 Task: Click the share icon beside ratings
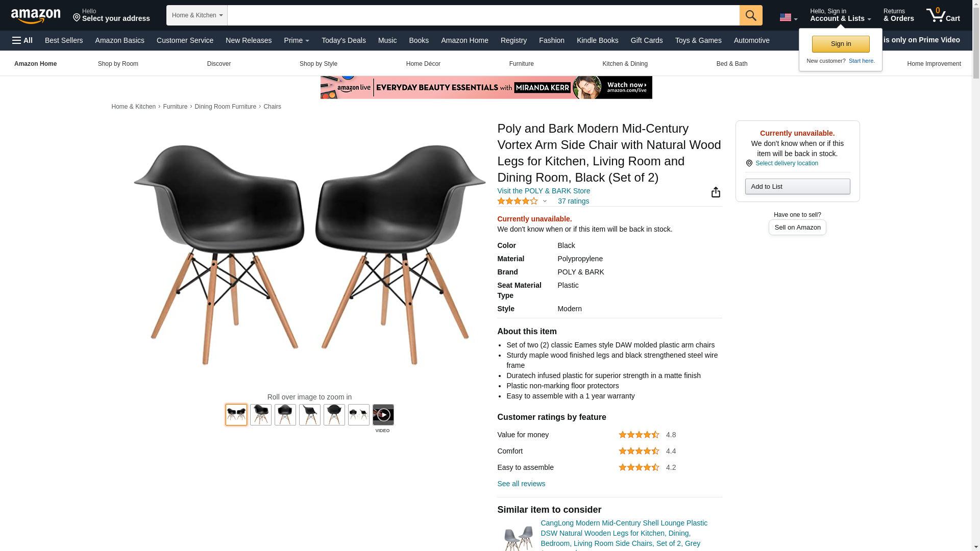click(716, 192)
